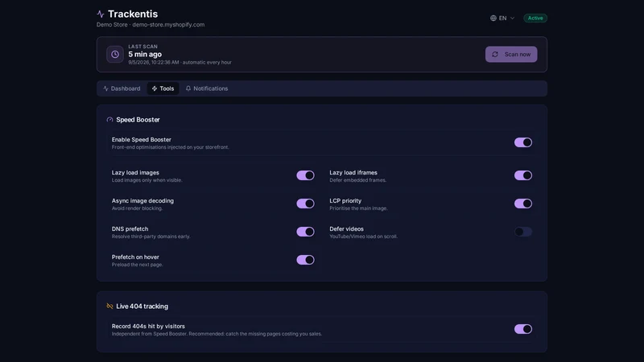The image size is (644, 362).
Task: Turn off Async image decoding
Action: (x=305, y=204)
